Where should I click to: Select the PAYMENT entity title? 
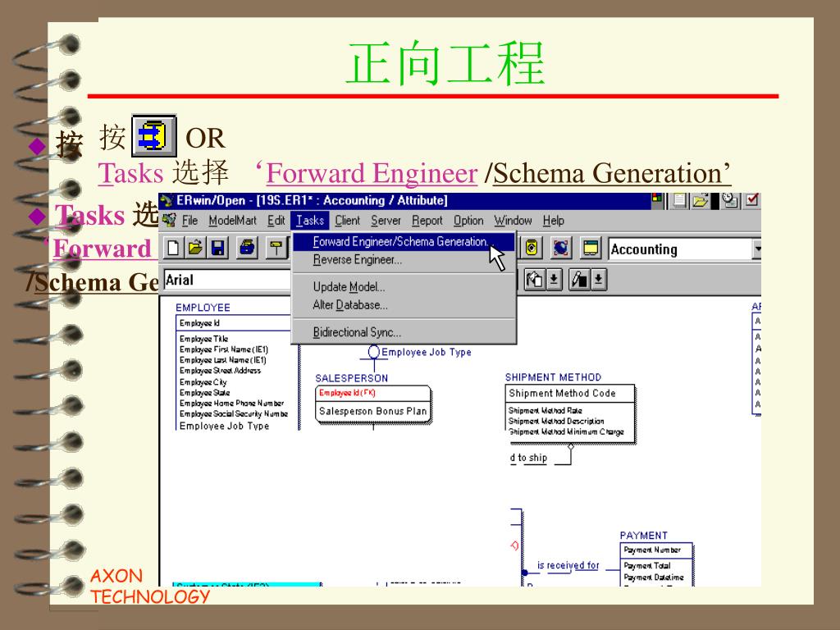point(643,536)
